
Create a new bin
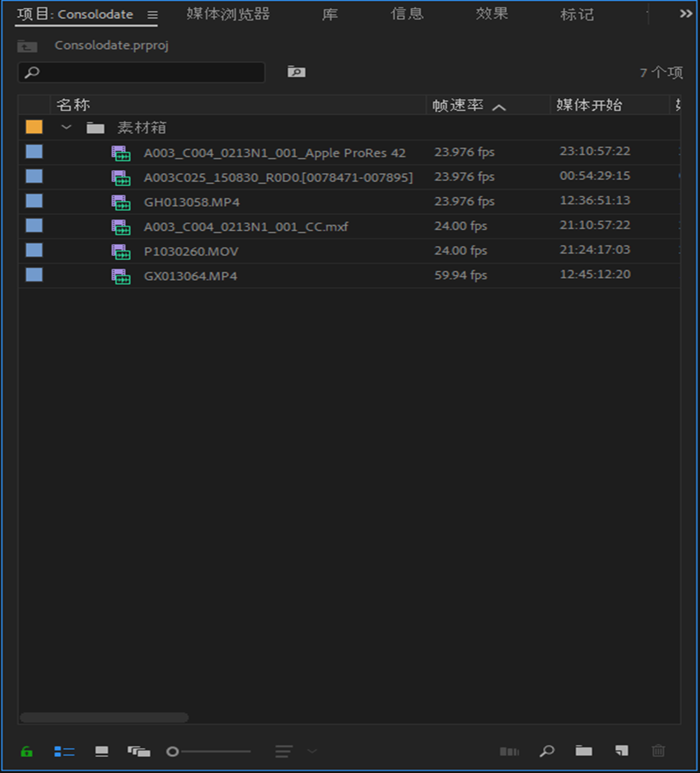(583, 751)
